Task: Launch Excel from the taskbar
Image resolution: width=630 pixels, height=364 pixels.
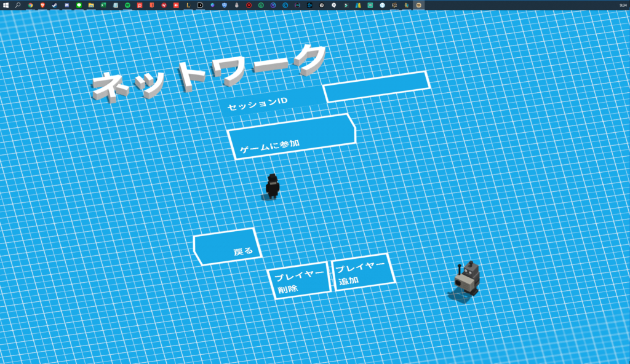Action: (103, 5)
